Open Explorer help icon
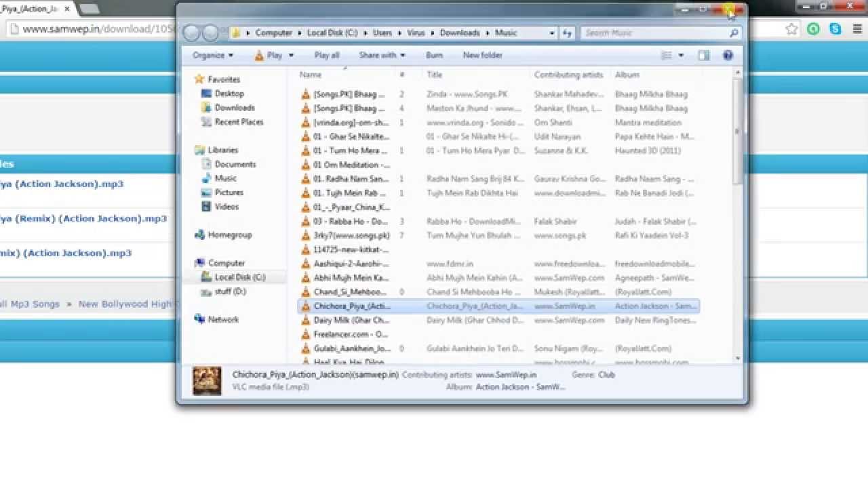Viewport: 868px width, 488px height. click(x=728, y=56)
